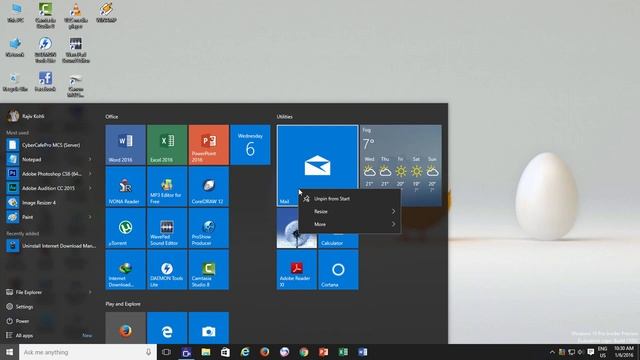Launch the IVONA Reader tile
The height and width of the screenshot is (360, 640).
(125, 187)
